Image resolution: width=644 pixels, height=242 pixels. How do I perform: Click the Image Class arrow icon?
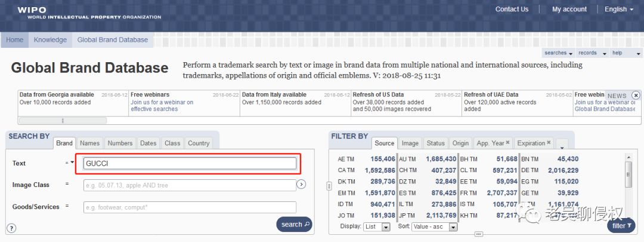tap(301, 185)
